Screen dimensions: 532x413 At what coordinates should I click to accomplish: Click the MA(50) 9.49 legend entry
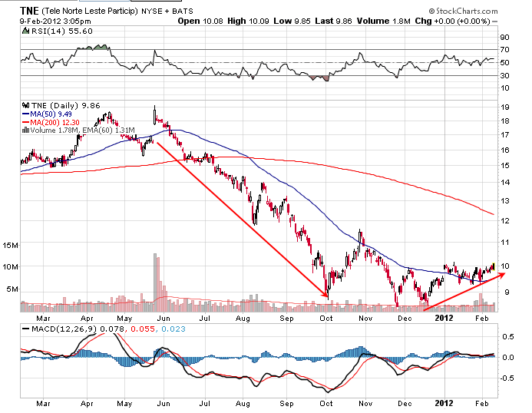[x=51, y=114]
